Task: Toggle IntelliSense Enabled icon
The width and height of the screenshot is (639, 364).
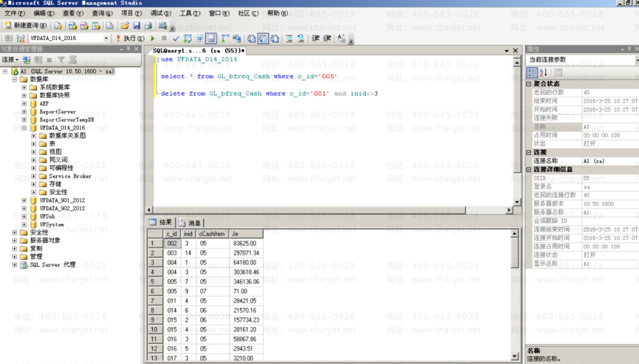Action: (210, 39)
